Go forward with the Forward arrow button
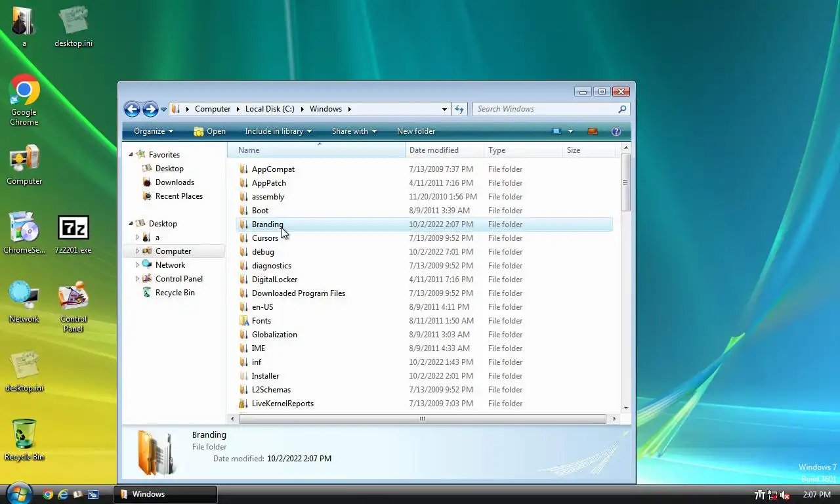The height and width of the screenshot is (504, 840). point(150,109)
